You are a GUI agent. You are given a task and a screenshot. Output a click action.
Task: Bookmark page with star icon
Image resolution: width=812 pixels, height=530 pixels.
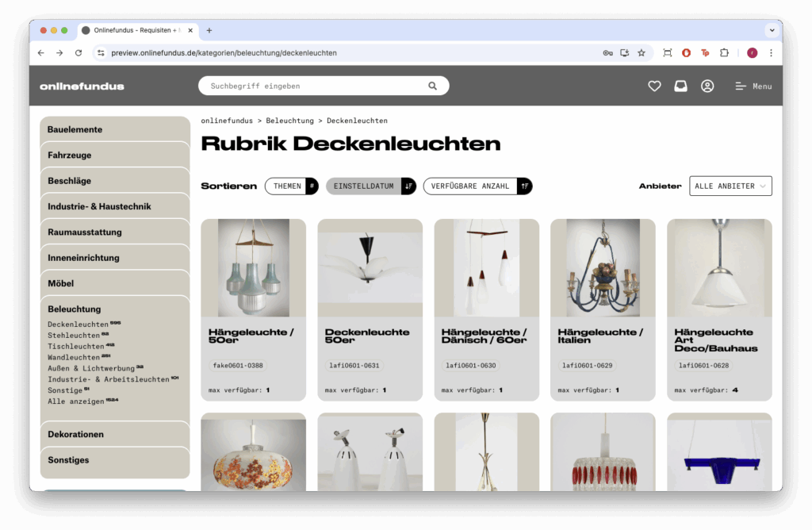pyautogui.click(x=641, y=53)
